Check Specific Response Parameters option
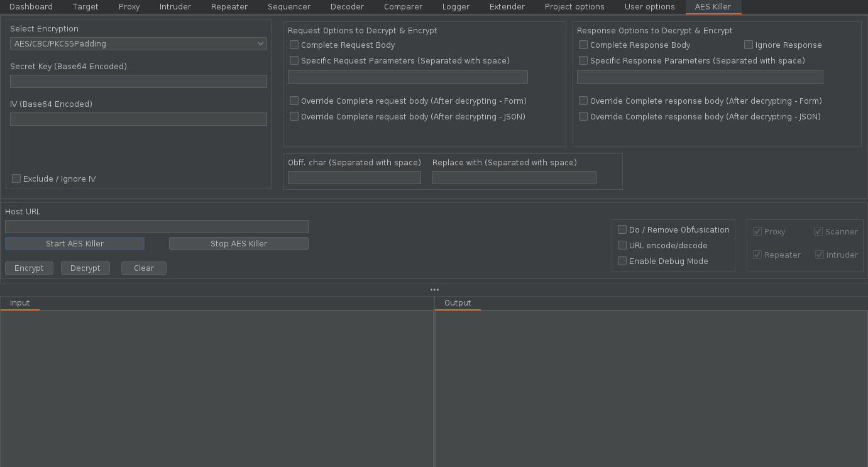 [583, 60]
